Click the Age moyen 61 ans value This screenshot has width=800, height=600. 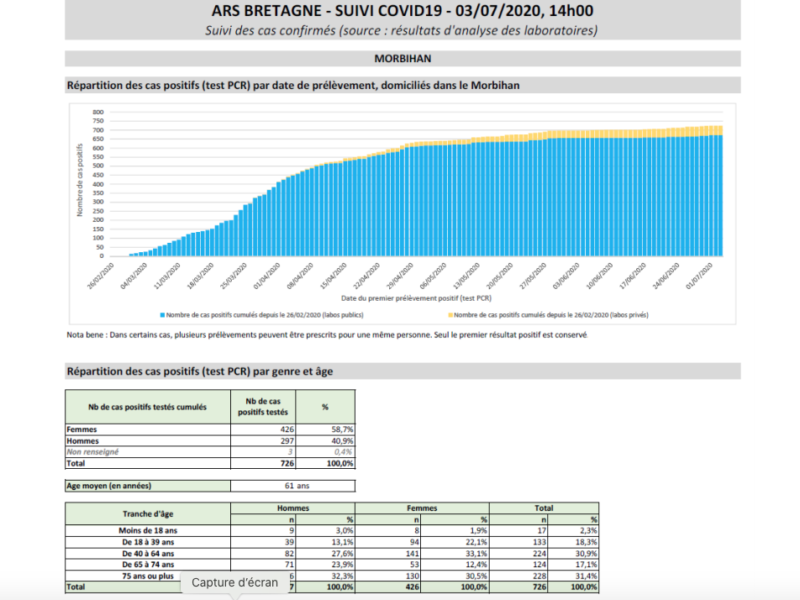[297, 486]
